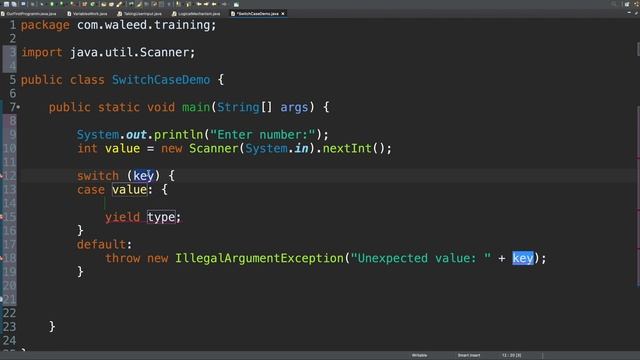Click the 'main' method name
Screen dimensions: 640x360
(196, 107)
